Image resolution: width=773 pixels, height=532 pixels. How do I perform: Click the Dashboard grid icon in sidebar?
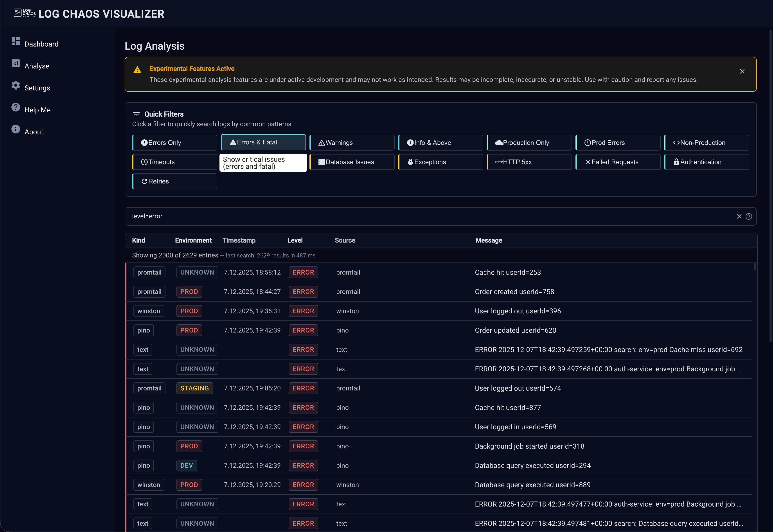[x=16, y=41]
